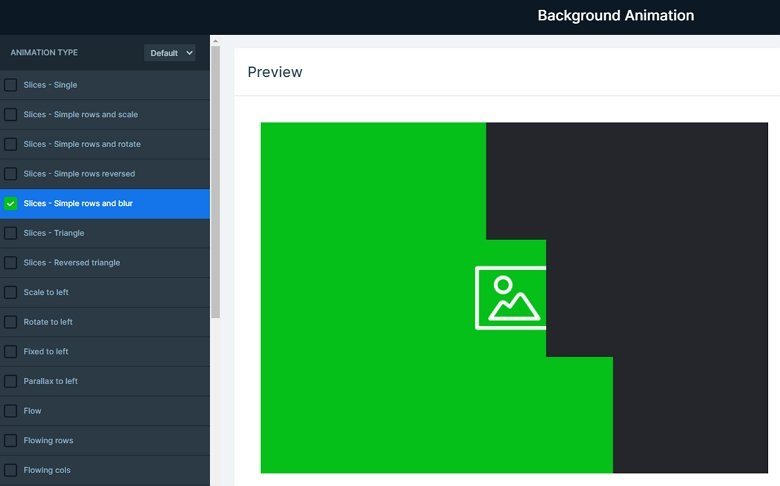
Task: Click the image placeholder icon in preview
Action: 510,298
